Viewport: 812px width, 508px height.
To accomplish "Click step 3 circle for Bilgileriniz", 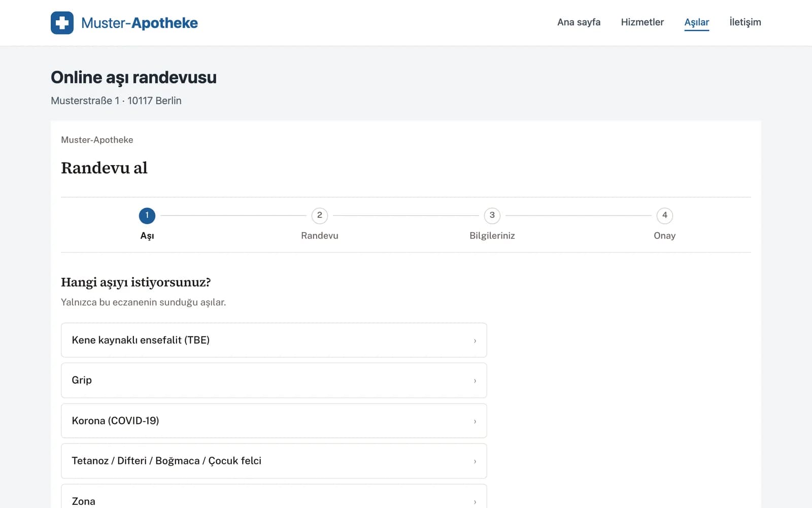I will click(492, 215).
